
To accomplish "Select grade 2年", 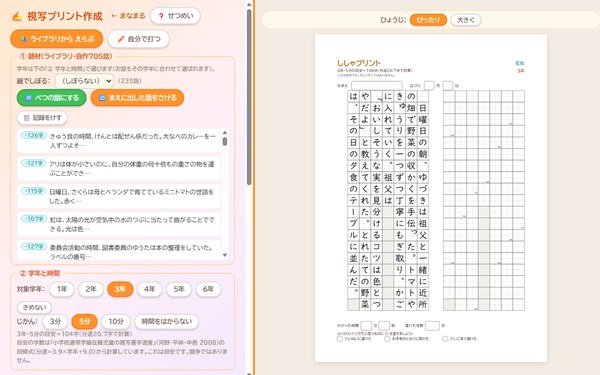I will pos(91,289).
